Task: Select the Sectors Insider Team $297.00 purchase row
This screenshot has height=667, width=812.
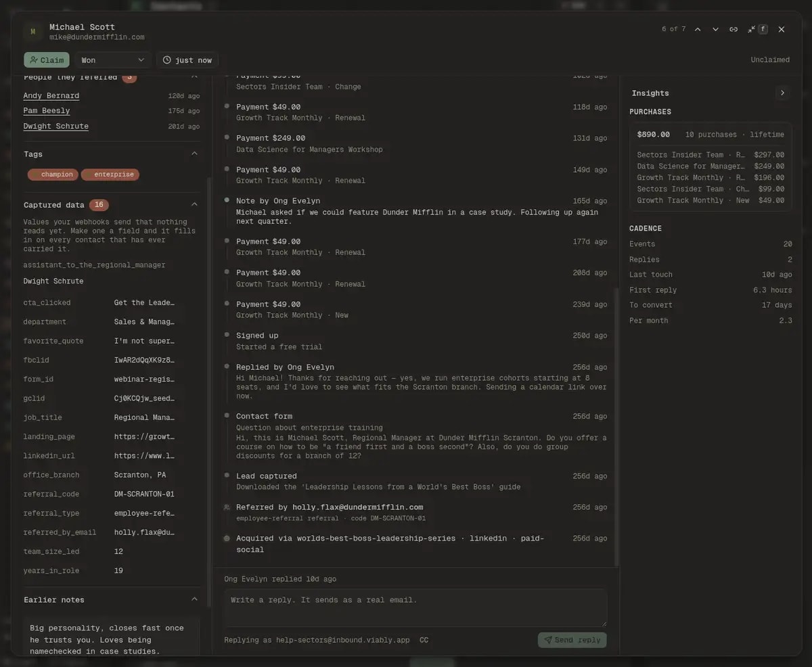Action: pos(710,155)
